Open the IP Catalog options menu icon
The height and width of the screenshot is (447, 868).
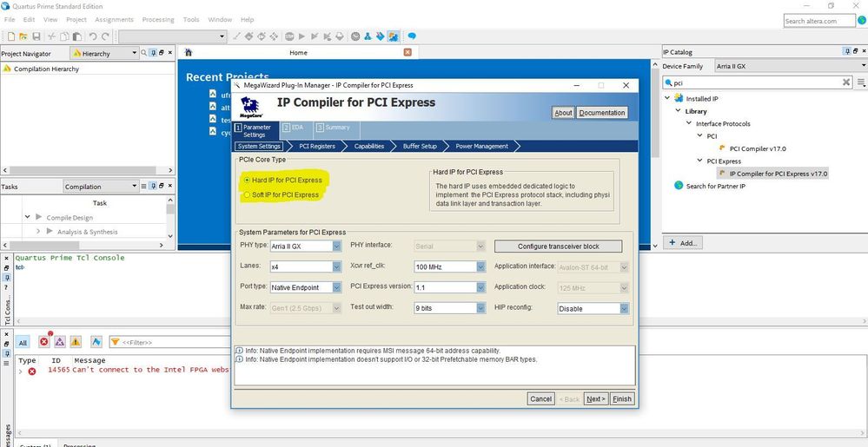tap(861, 82)
